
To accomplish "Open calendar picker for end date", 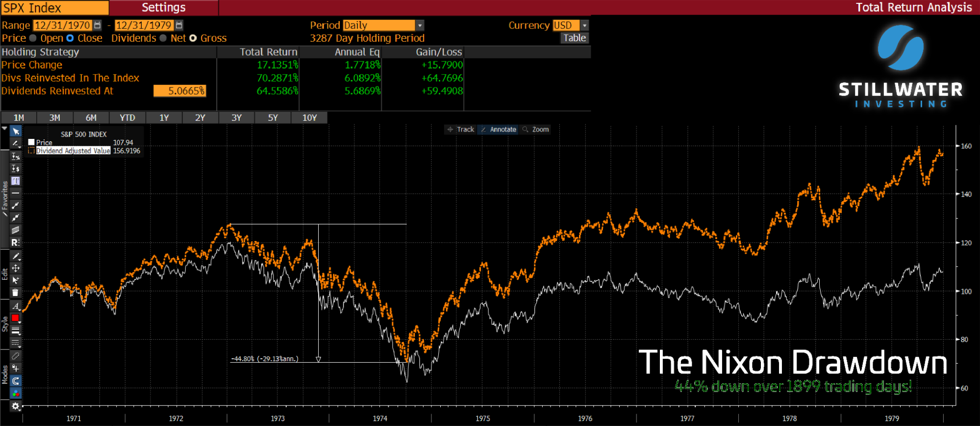I will coord(179,25).
